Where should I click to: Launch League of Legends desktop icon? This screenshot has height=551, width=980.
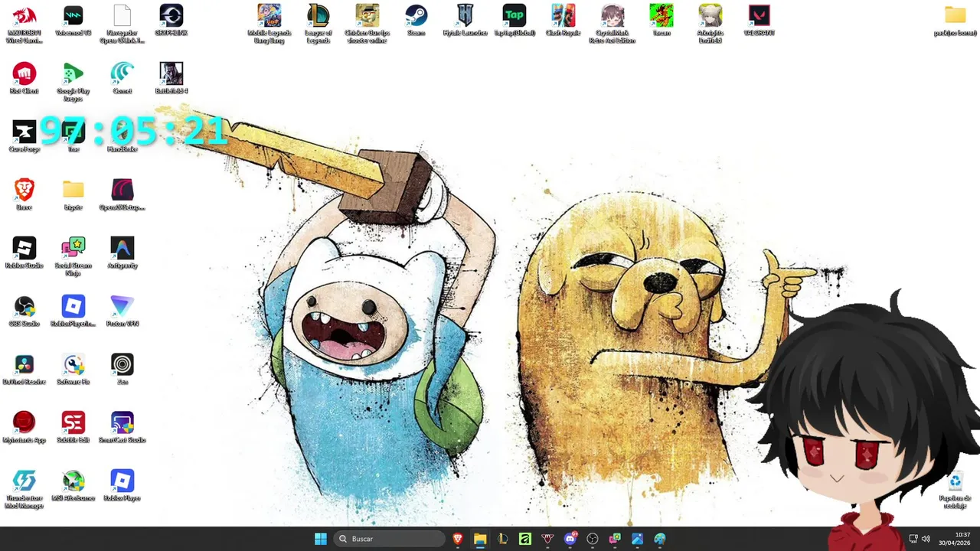(x=318, y=24)
